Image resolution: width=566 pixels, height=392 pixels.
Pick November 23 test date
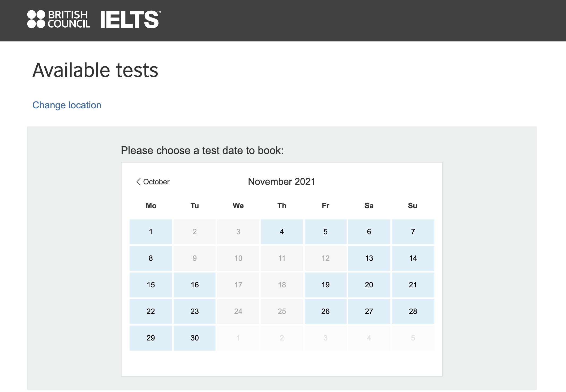coord(195,311)
